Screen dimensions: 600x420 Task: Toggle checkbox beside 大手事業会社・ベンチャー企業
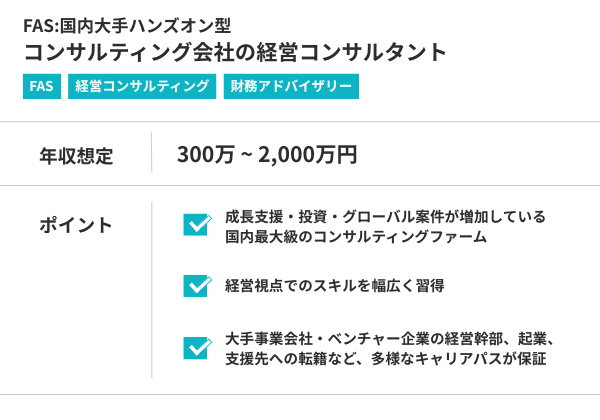click(196, 346)
